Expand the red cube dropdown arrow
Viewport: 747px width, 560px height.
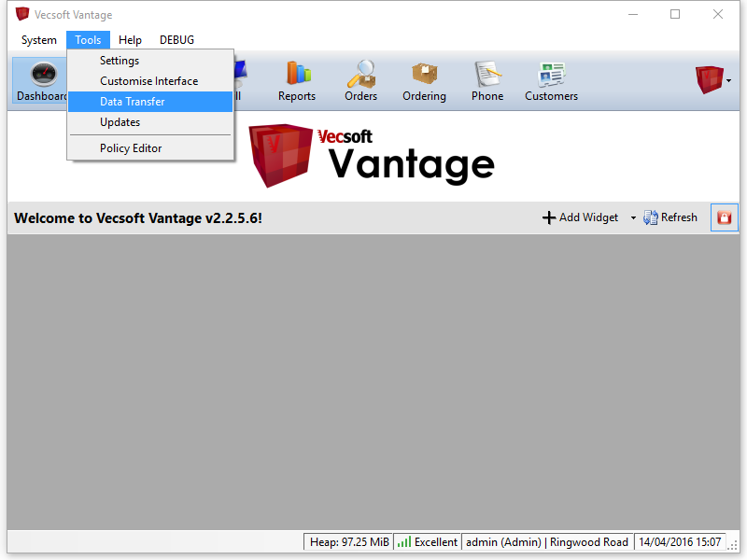click(728, 81)
